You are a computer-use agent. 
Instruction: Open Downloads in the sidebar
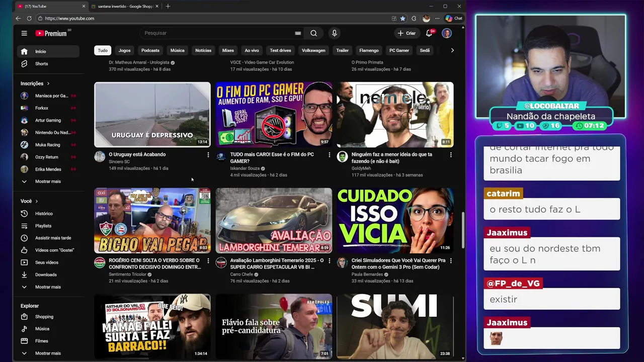point(49,275)
